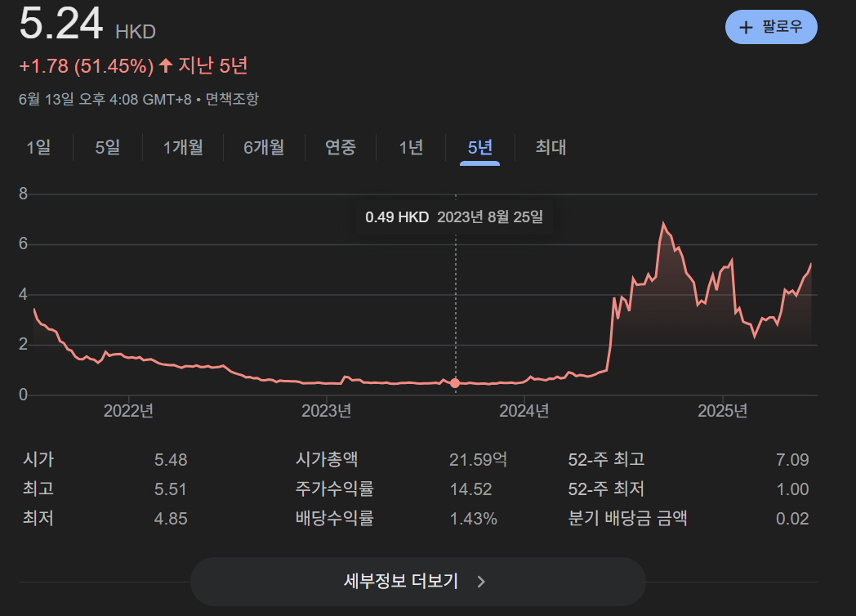Viewport: 856px width, 616px height.
Task: Click the 시가총액 value 21.59억
Action: click(x=478, y=460)
